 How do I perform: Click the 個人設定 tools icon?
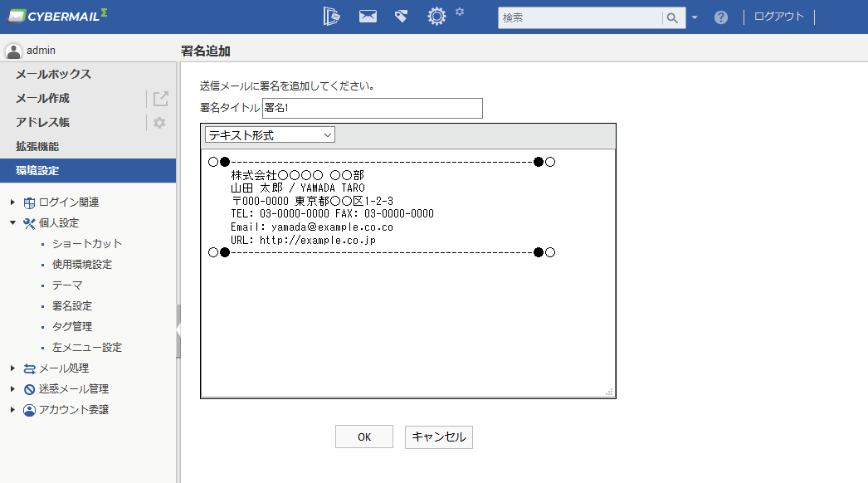pos(29,223)
